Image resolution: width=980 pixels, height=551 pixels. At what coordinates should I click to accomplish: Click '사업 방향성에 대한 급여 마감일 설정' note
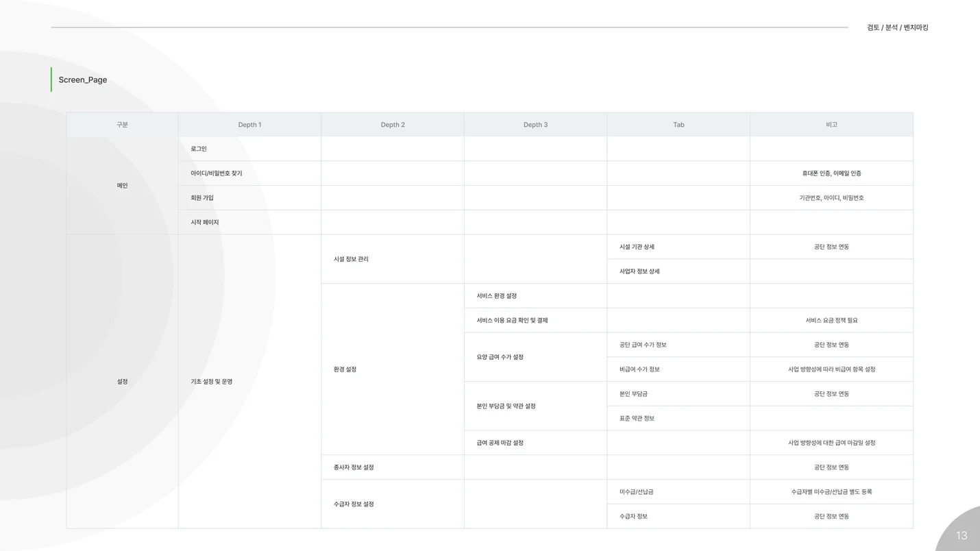pyautogui.click(x=831, y=443)
